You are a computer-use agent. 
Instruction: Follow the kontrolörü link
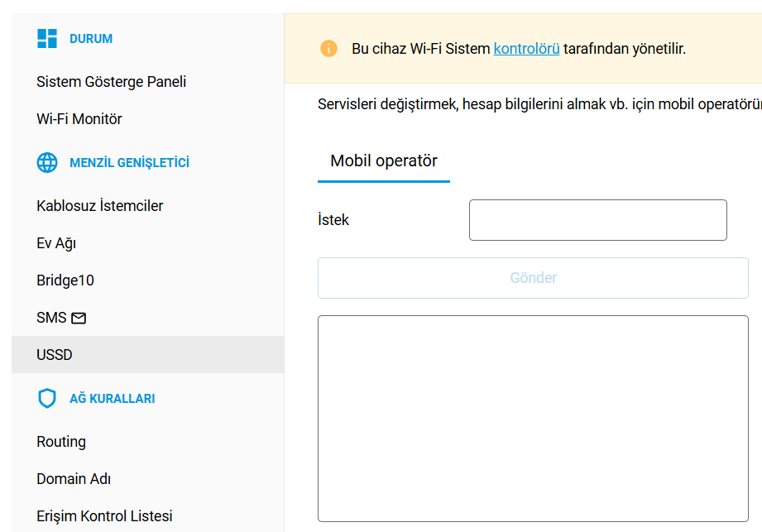point(526,49)
